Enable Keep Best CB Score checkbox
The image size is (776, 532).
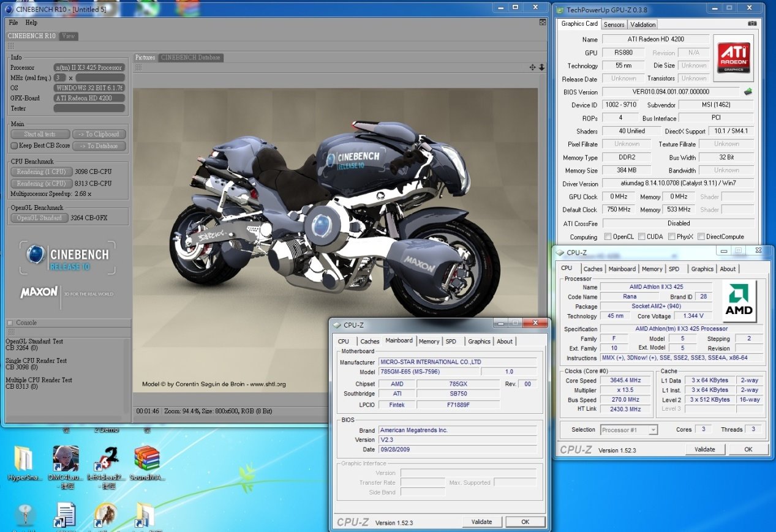(14, 146)
